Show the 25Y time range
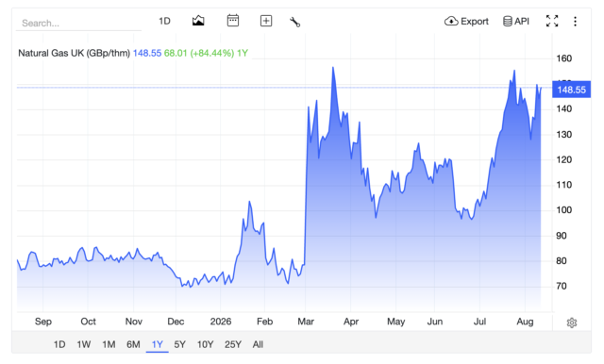This screenshot has height=364, width=604. tap(233, 344)
